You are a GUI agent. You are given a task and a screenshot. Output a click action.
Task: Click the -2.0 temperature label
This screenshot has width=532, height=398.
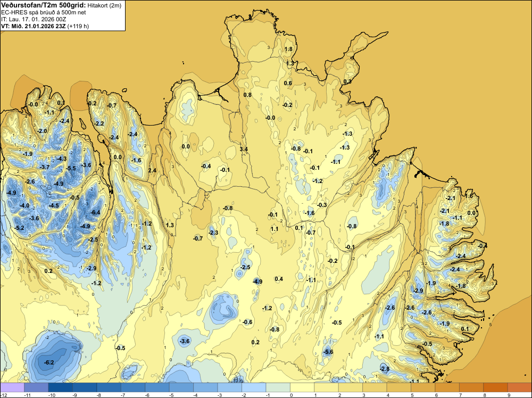coord(42,131)
